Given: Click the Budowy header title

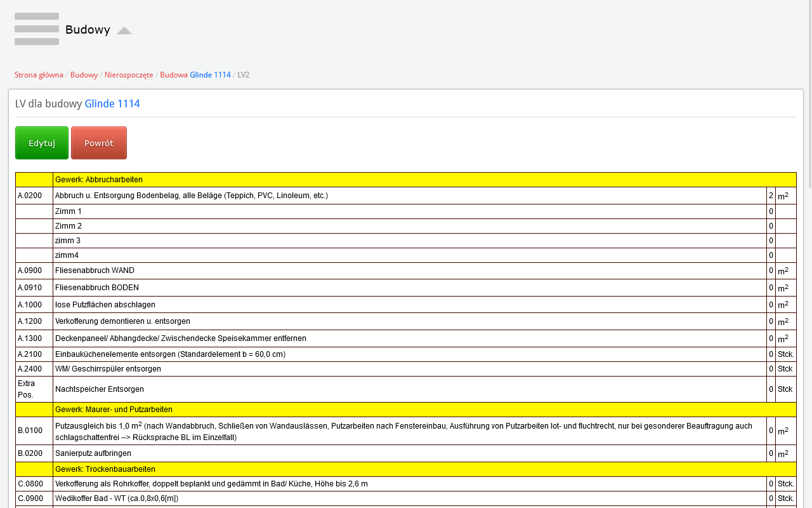Looking at the screenshot, I should [88, 30].
